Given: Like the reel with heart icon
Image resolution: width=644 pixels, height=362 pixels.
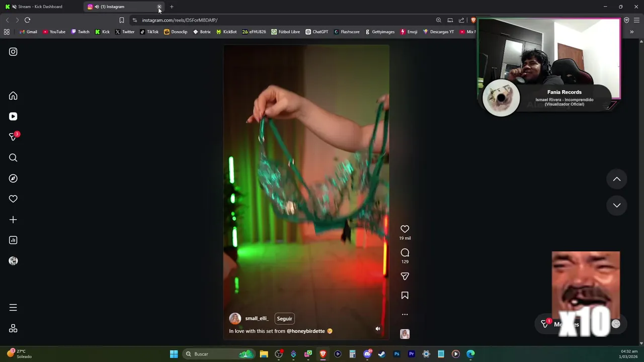Looking at the screenshot, I should (405, 229).
